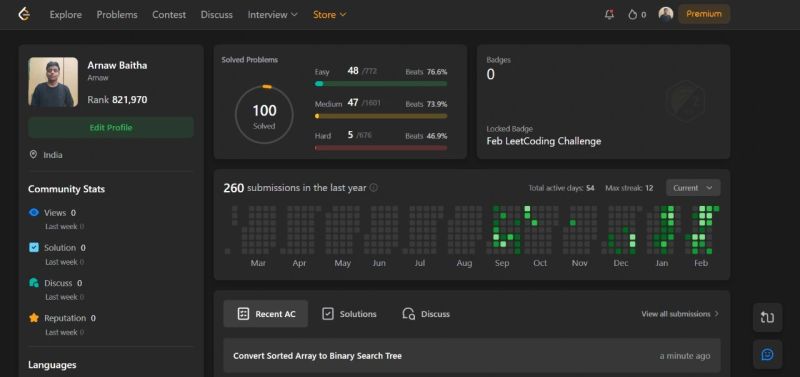Click the Easy problems progress bar

tap(381, 84)
